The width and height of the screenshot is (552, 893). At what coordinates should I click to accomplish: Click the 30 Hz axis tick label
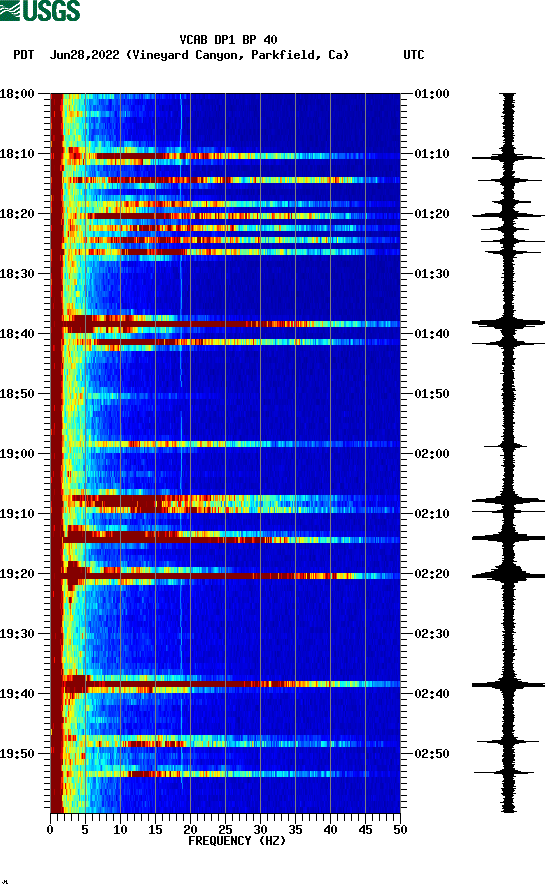260,830
